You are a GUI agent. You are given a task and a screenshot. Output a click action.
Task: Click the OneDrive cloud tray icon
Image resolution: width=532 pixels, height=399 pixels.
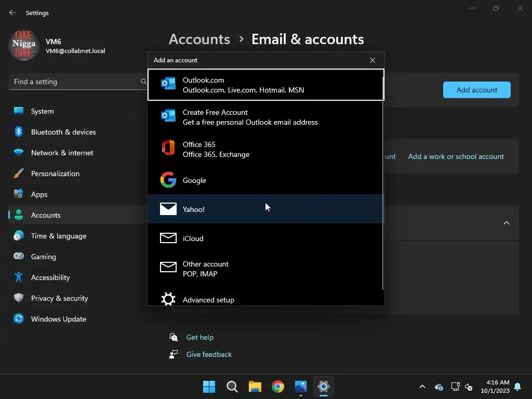tap(438, 387)
